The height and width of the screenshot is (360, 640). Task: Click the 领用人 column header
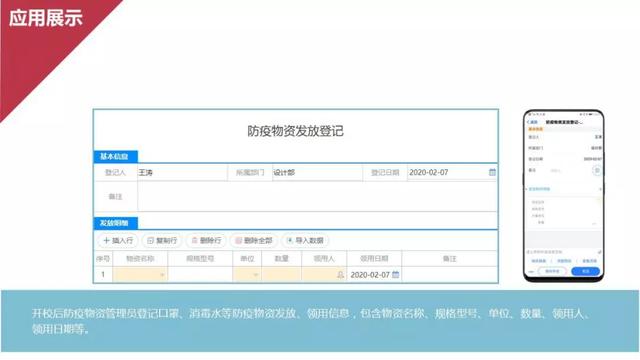pos(324,259)
